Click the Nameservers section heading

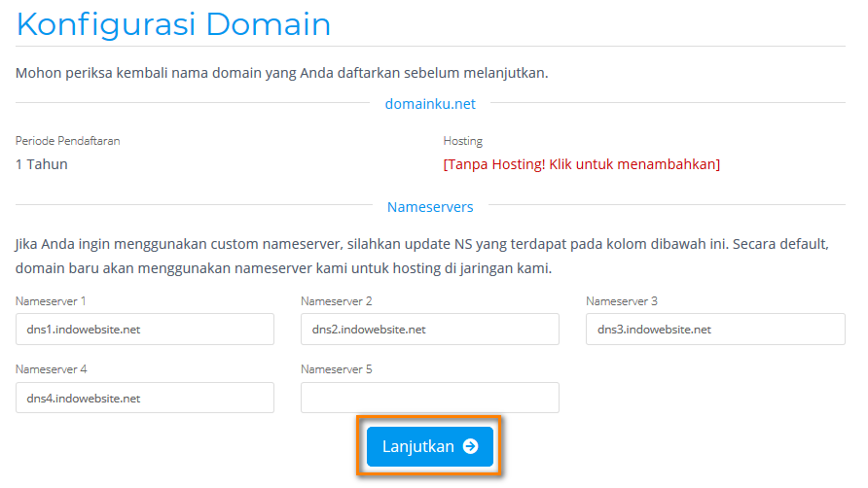coord(430,207)
